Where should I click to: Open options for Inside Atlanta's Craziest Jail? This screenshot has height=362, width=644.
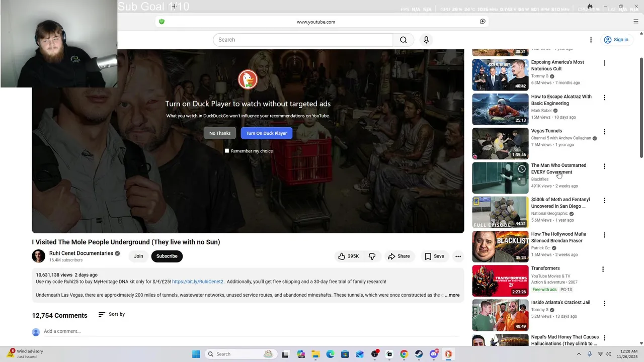click(604, 303)
